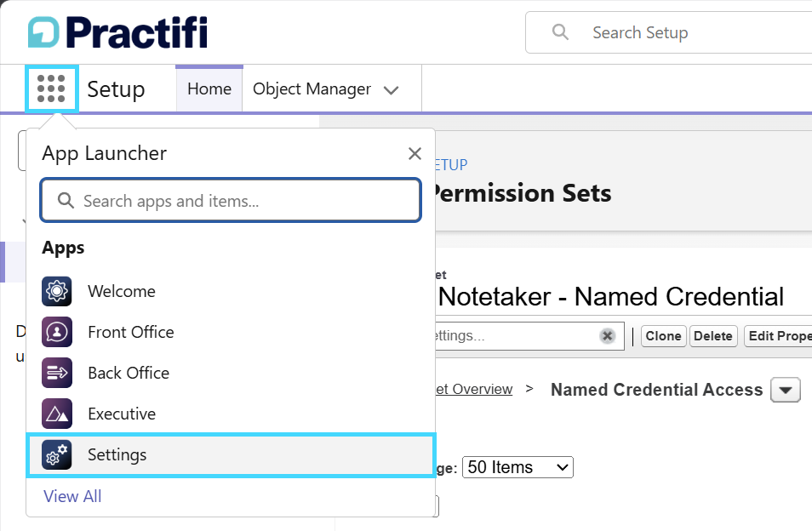Click the Setup app name label
The height and width of the screenshot is (531, 812).
[116, 89]
